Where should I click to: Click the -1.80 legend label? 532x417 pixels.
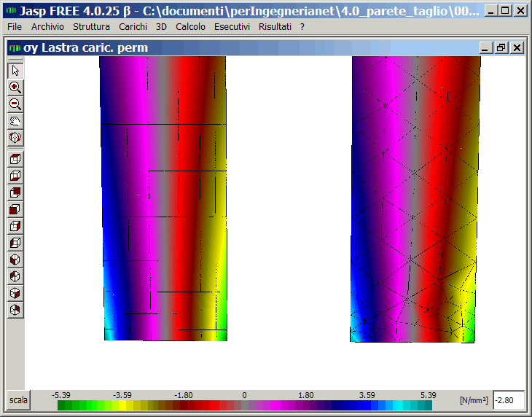coord(184,395)
